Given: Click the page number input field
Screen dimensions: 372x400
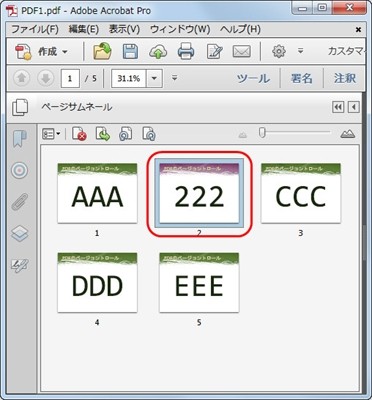Looking at the screenshot, I should point(70,79).
